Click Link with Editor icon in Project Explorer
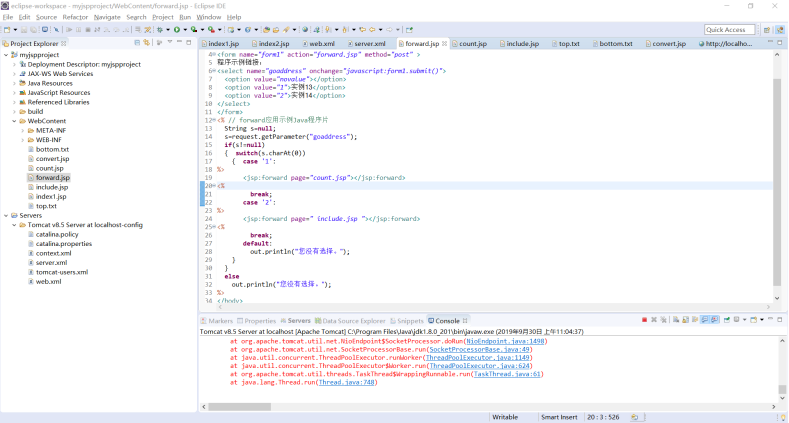 (146, 43)
